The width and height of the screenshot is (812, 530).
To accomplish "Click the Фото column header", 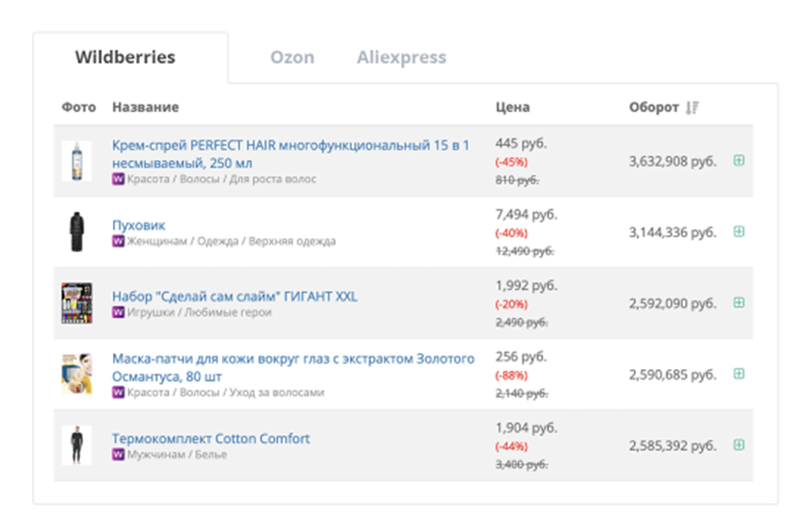I will pos(79,107).
